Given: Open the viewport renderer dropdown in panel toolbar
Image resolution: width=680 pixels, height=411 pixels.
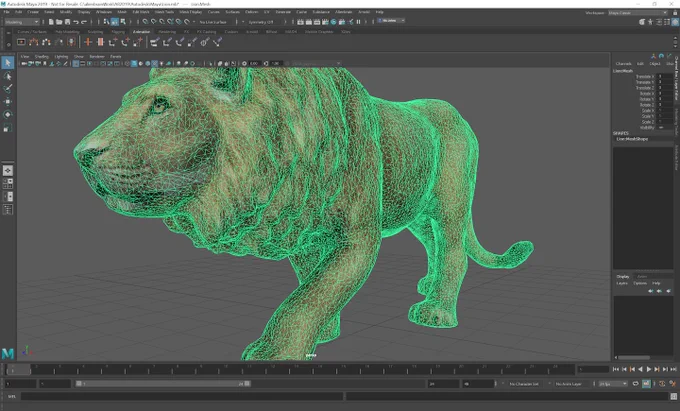Looking at the screenshot, I should click(315, 63).
